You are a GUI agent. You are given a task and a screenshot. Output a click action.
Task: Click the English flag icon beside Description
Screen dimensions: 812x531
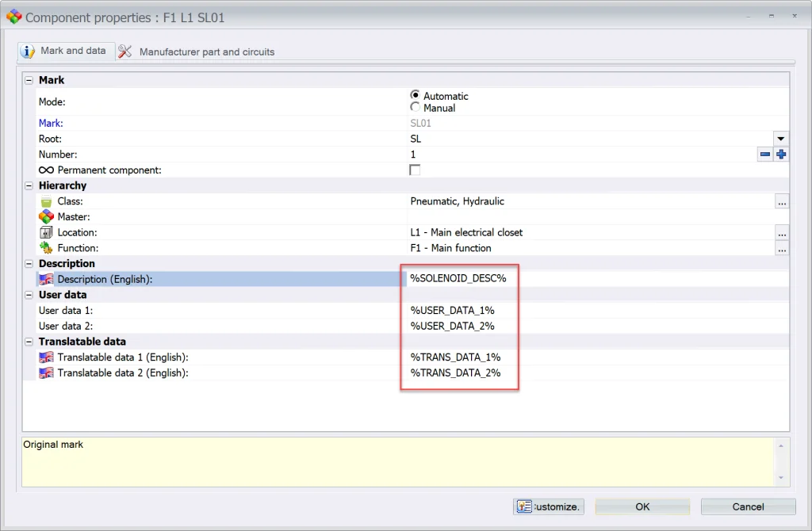46,279
